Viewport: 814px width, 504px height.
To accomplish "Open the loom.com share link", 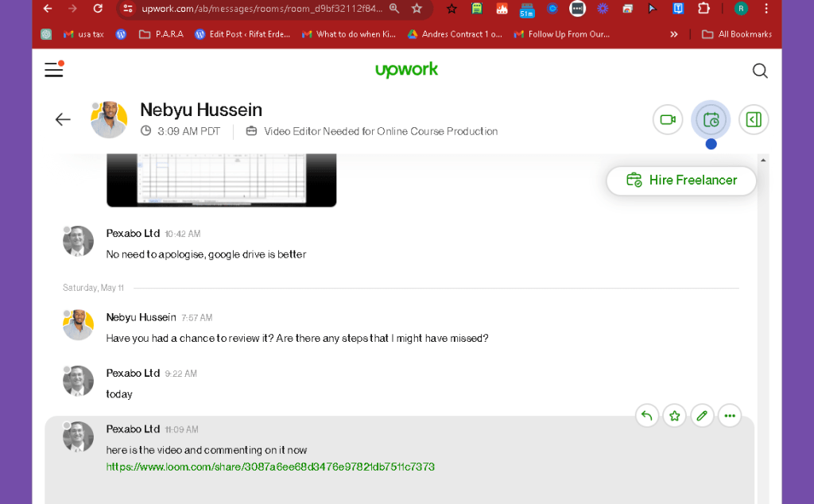I will point(270,467).
